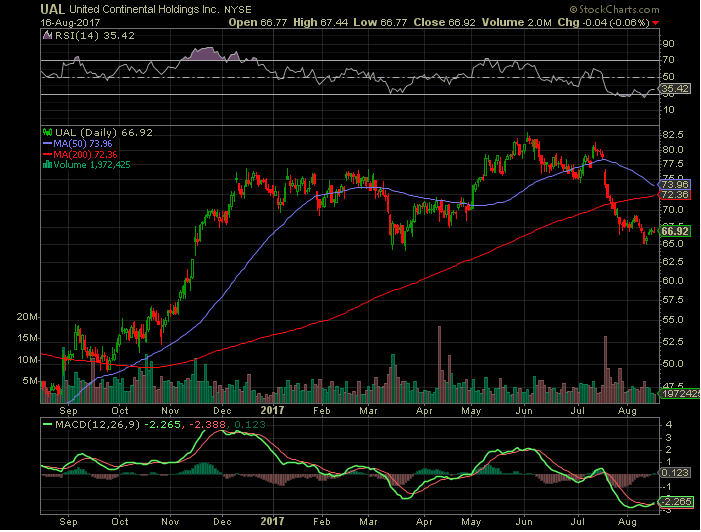This screenshot has height=532, width=701.
Task: Click the green MACD legend line
Action: [47, 424]
